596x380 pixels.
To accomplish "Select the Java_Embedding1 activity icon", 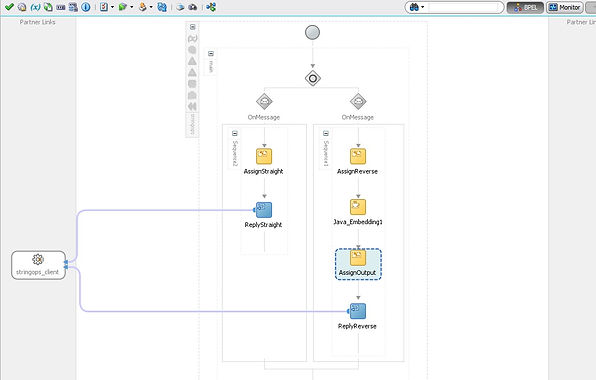I will coord(358,207).
